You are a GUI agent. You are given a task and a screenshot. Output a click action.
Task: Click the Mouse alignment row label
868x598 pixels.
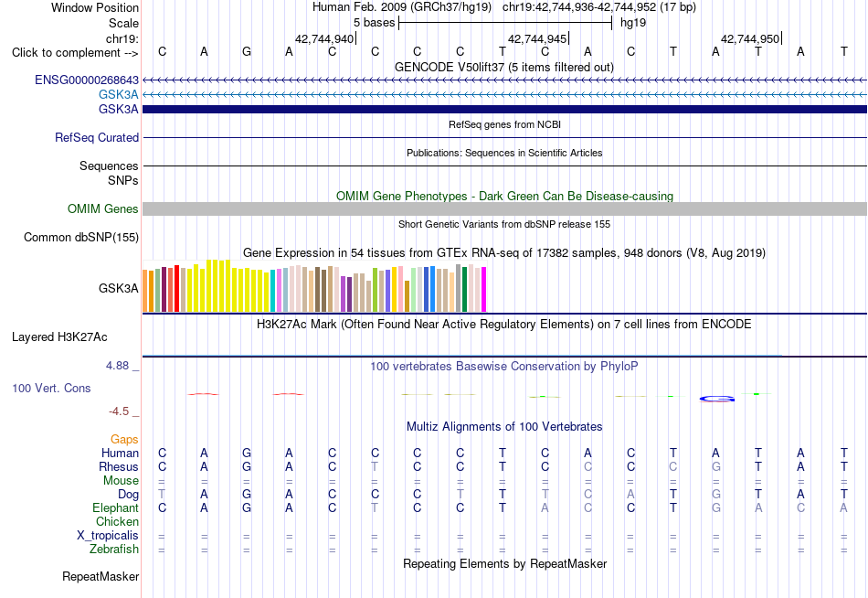[x=121, y=481]
